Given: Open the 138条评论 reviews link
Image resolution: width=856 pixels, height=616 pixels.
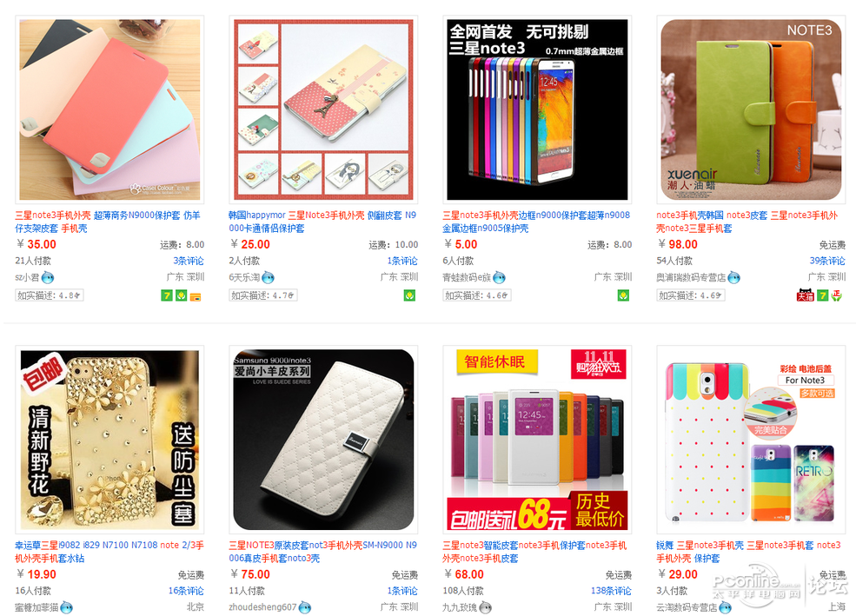Looking at the screenshot, I should point(611,591).
